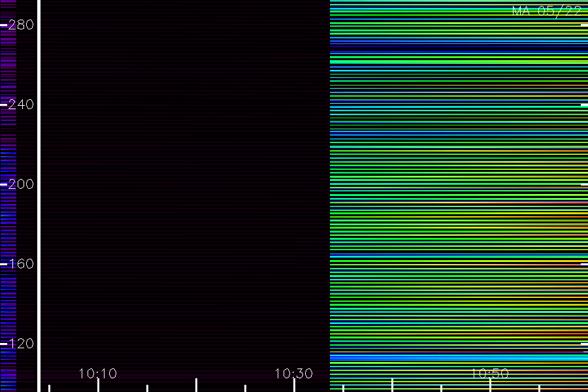
Task: Click the 200 frequency axis label
Action: 21,184
